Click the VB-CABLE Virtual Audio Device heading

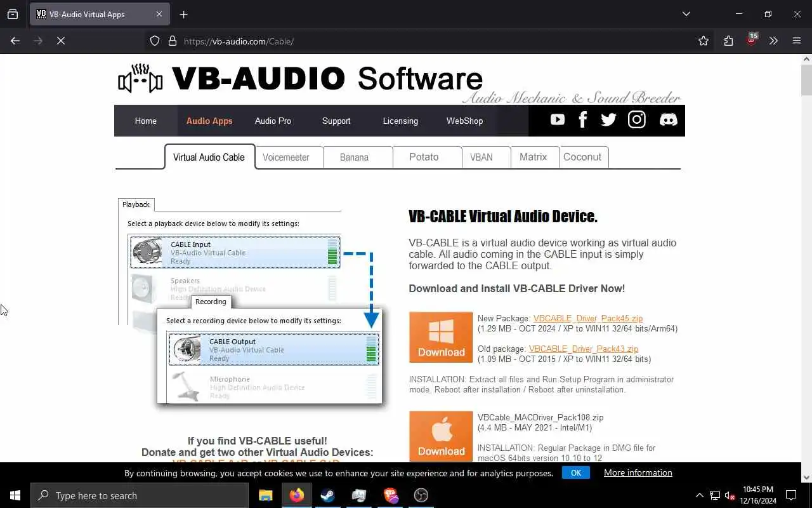coord(503,217)
